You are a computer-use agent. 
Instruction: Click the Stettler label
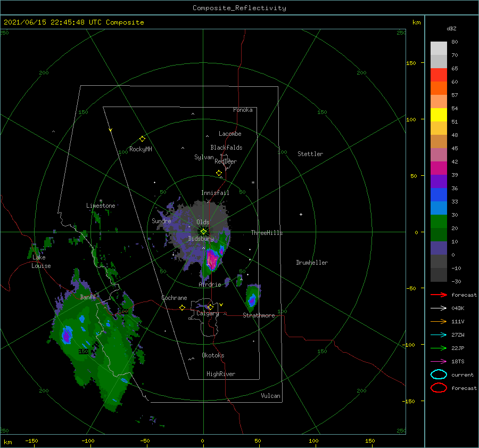pyautogui.click(x=310, y=154)
